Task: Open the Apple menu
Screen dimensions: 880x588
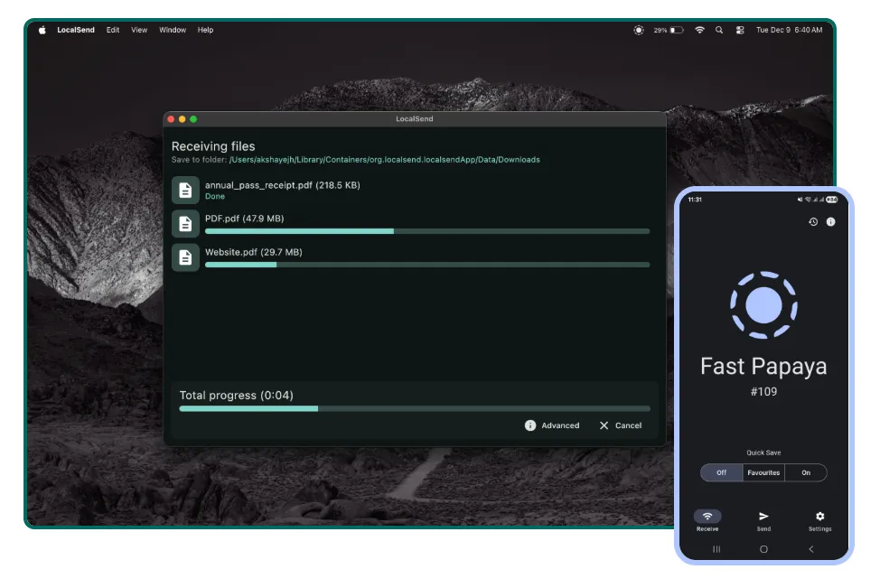Action: [x=42, y=31]
